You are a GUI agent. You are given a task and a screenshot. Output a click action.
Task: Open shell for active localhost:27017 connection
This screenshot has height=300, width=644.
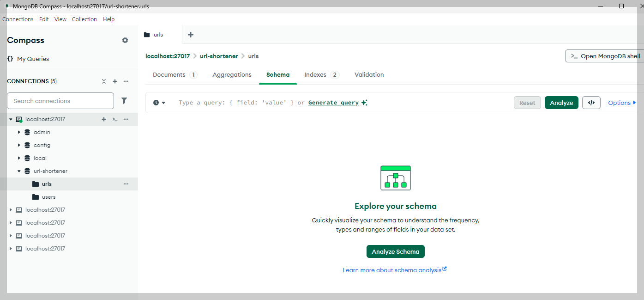tap(115, 119)
